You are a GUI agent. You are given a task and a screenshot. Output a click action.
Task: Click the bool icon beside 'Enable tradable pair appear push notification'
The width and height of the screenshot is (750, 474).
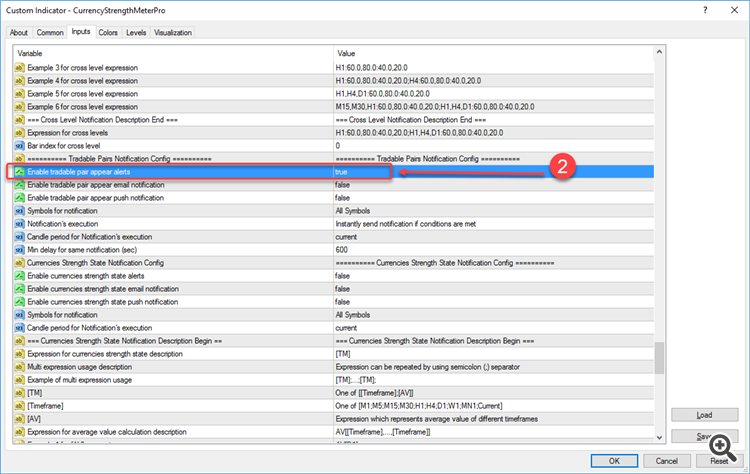tap(19, 198)
